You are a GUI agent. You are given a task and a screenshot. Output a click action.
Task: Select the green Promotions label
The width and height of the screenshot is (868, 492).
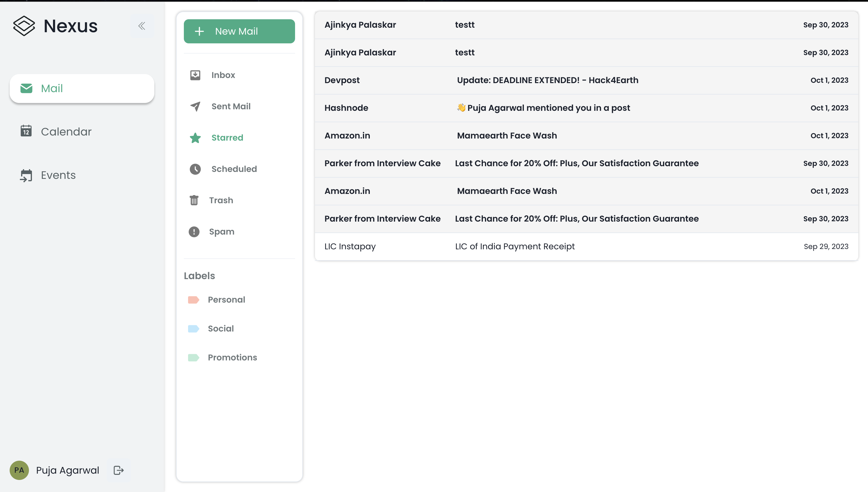tap(193, 357)
